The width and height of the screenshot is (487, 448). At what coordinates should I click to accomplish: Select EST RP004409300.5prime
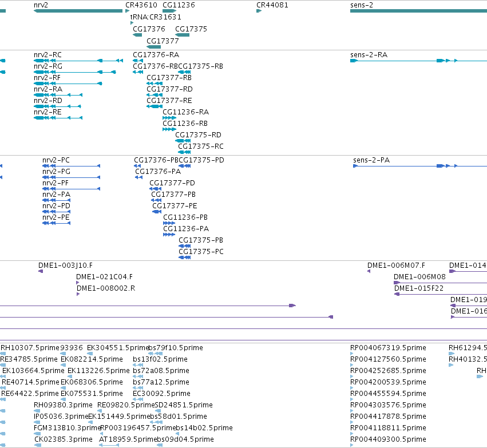tap(388, 439)
